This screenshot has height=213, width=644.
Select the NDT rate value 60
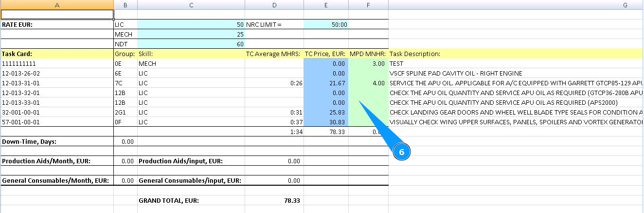pos(191,44)
